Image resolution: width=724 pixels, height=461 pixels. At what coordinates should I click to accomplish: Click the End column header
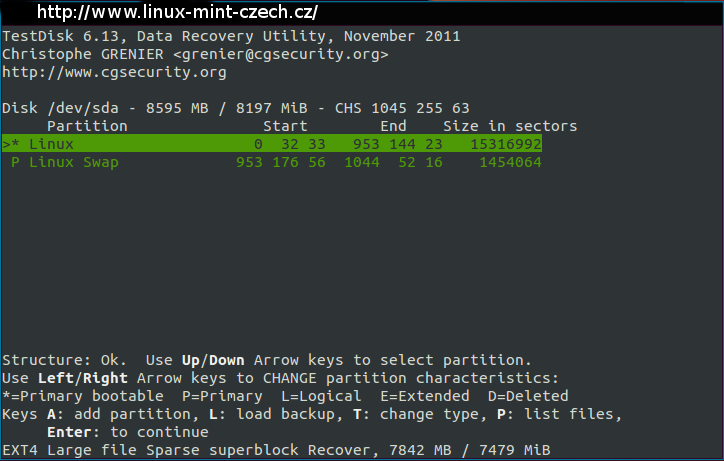pos(393,126)
